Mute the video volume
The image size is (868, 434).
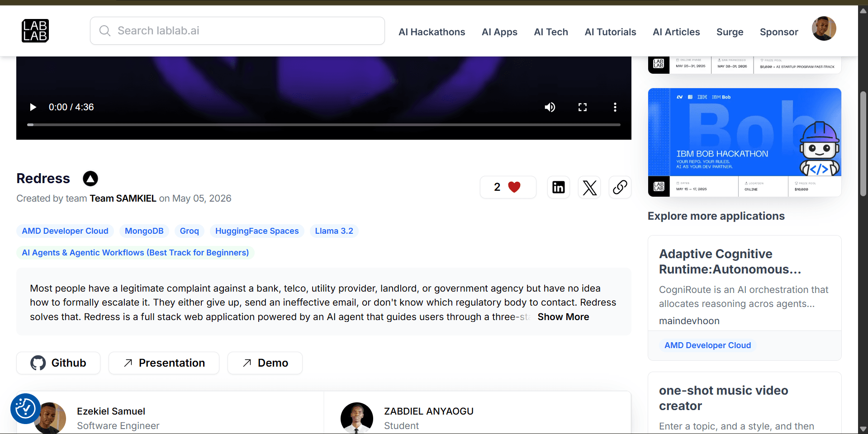550,107
